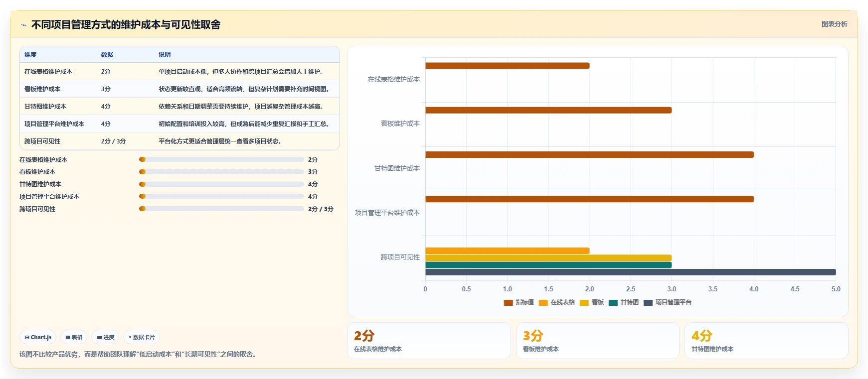Click the 跨项目可见性 y-axis label

(x=400, y=257)
